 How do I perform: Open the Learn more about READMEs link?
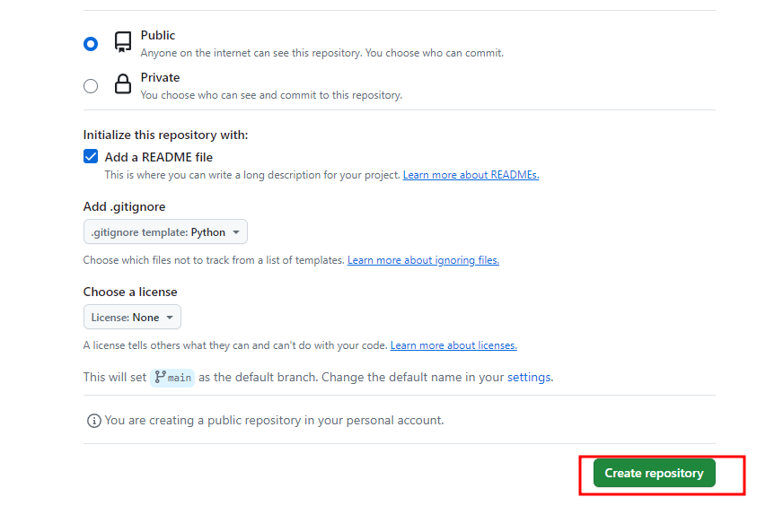(x=471, y=175)
